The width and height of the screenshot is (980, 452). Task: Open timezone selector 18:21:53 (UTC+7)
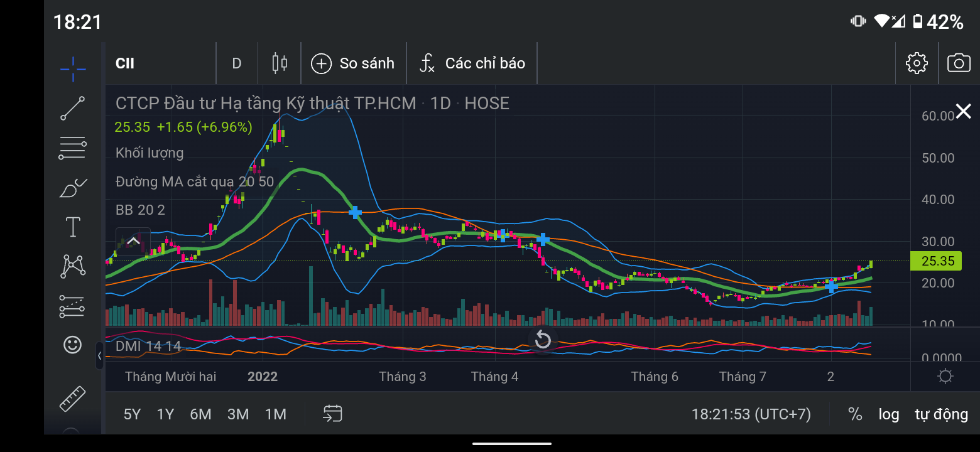(x=751, y=414)
